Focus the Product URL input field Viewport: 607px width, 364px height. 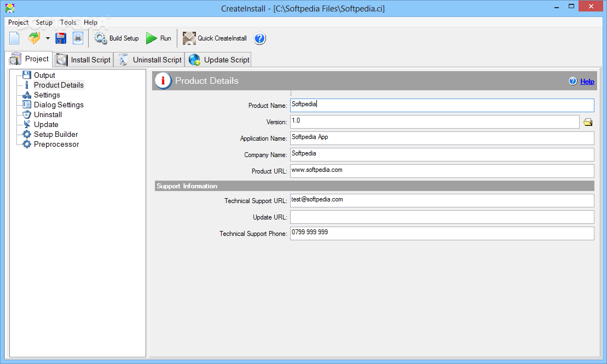click(442, 171)
